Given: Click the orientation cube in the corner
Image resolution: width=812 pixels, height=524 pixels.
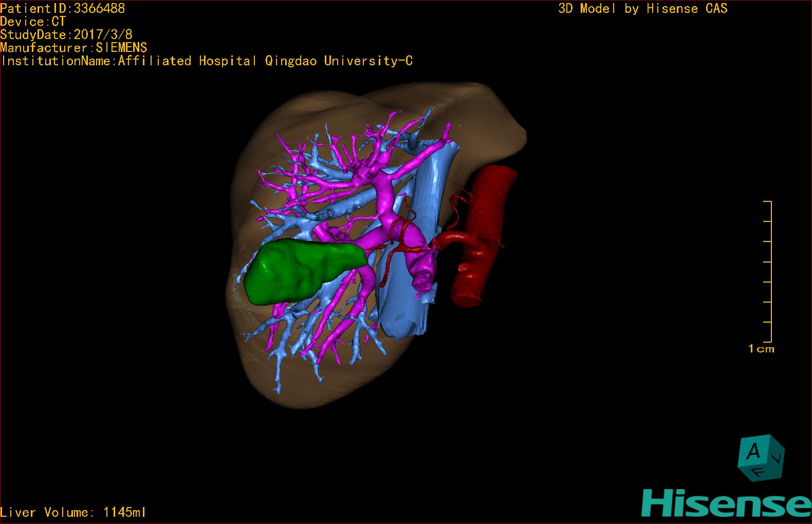Looking at the screenshot, I should (761, 458).
